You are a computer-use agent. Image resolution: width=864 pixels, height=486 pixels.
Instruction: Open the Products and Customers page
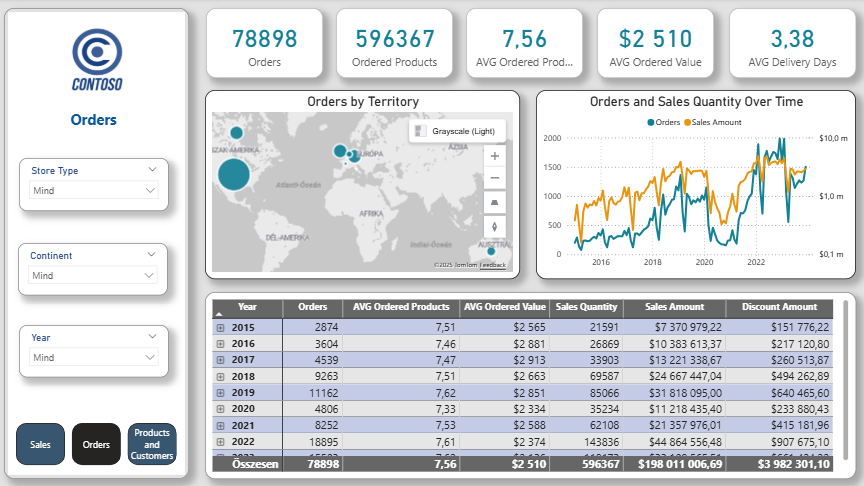[152, 444]
